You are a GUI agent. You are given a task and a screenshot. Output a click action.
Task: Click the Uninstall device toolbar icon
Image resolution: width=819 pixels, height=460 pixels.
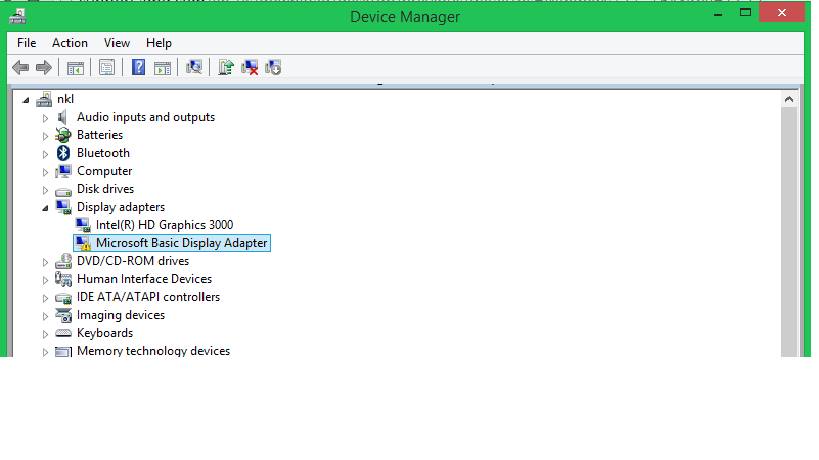(x=250, y=67)
